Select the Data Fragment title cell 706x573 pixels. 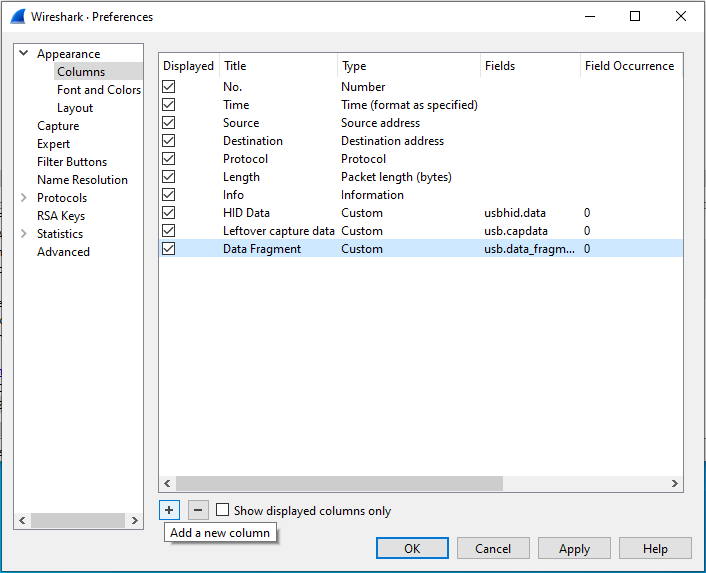(262, 248)
